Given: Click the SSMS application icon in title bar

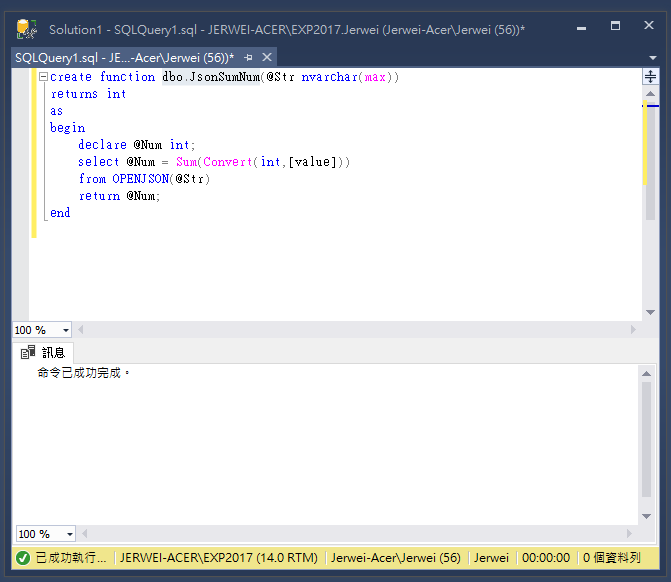Looking at the screenshot, I should tap(27, 29).
